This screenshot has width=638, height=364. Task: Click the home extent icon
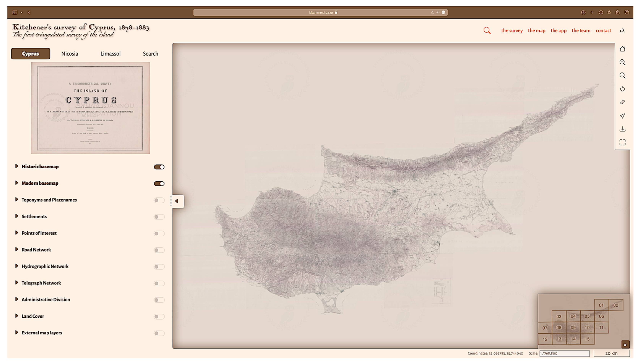pos(622,49)
